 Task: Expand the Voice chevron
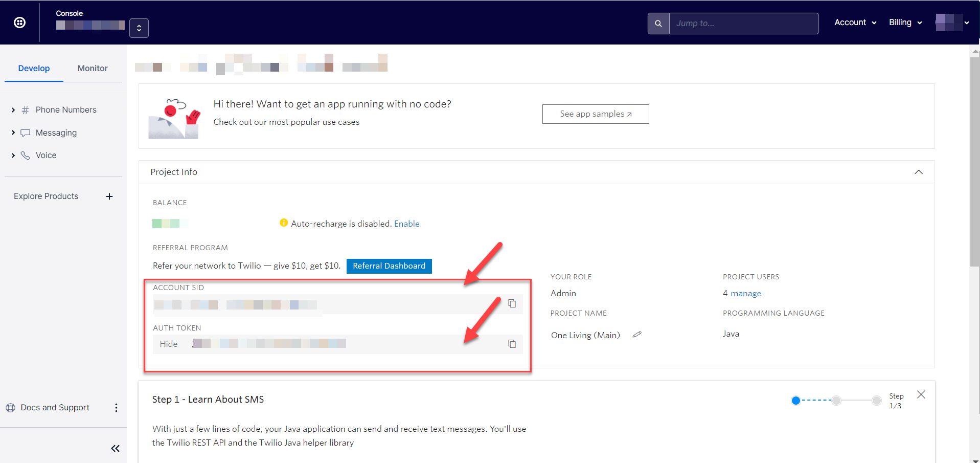(x=13, y=156)
